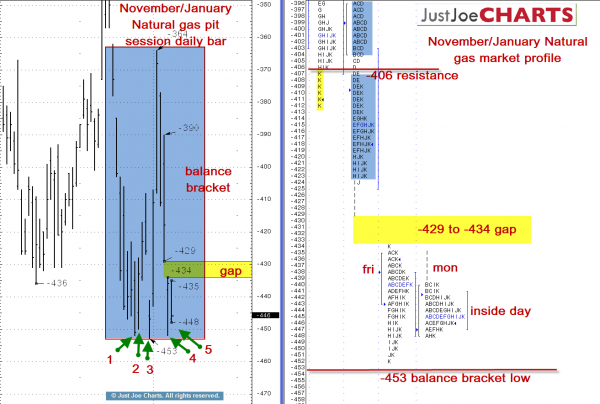The image size is (600, 404).
Task: Click the green arrow above number 2
Action: (x=137, y=346)
